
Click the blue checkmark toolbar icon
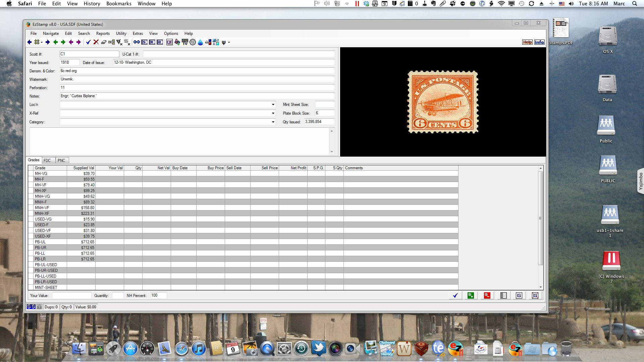point(88,42)
